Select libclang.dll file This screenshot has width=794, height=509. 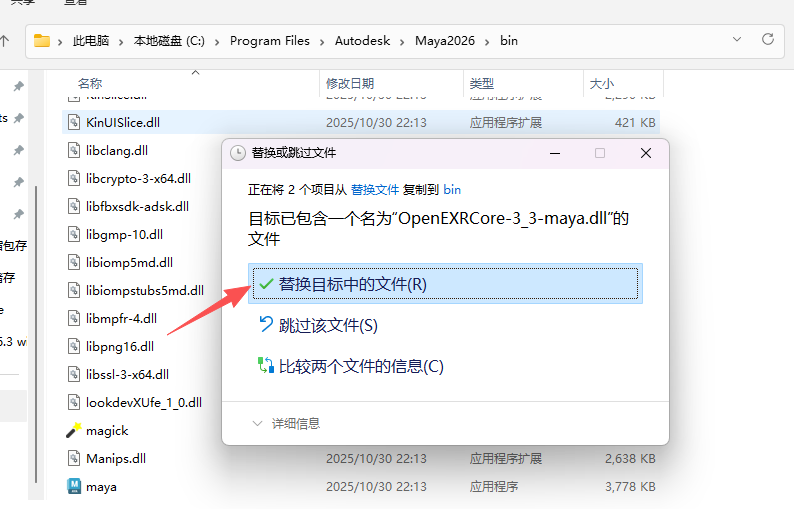116,150
